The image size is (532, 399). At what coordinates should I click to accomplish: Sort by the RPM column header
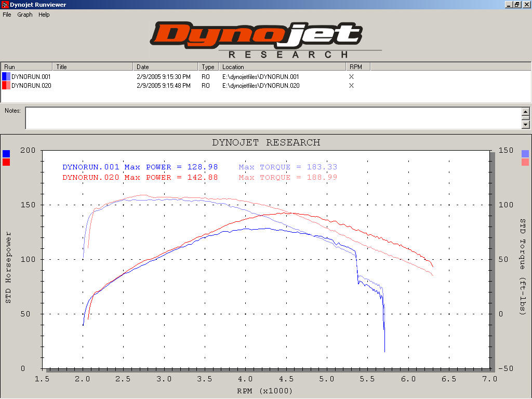(358, 66)
